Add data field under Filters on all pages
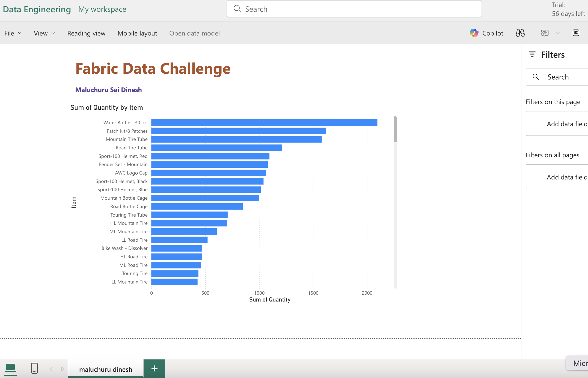Image resolution: width=588 pixels, height=378 pixels. 557,177
